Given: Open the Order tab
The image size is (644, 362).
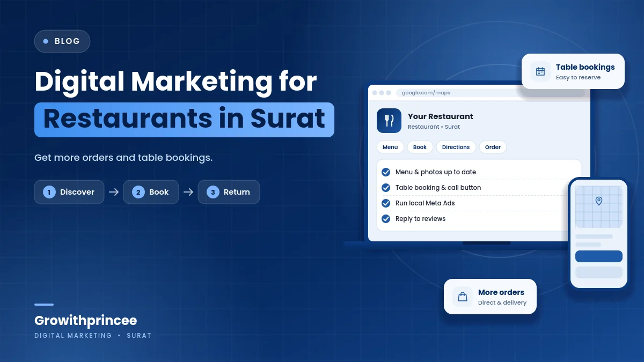Looking at the screenshot, I should (x=493, y=147).
